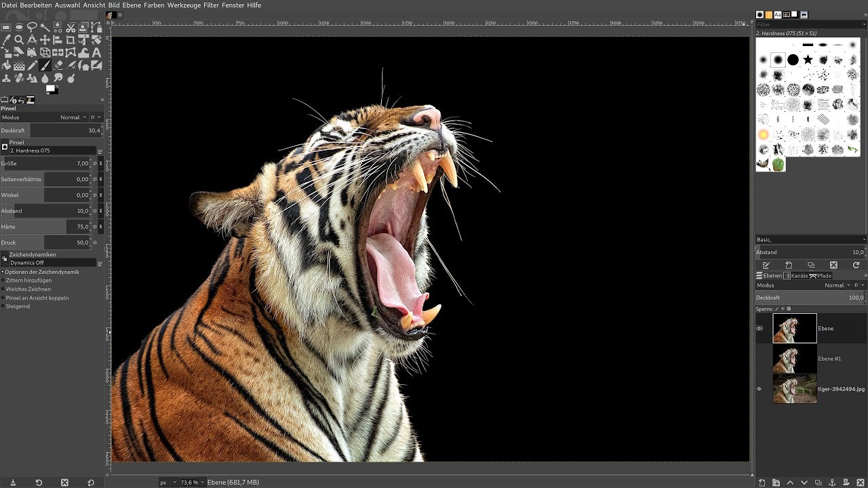Screen dimensions: 868x488
Task: Hide the tiger-3942494.jpg layer
Action: click(759, 389)
